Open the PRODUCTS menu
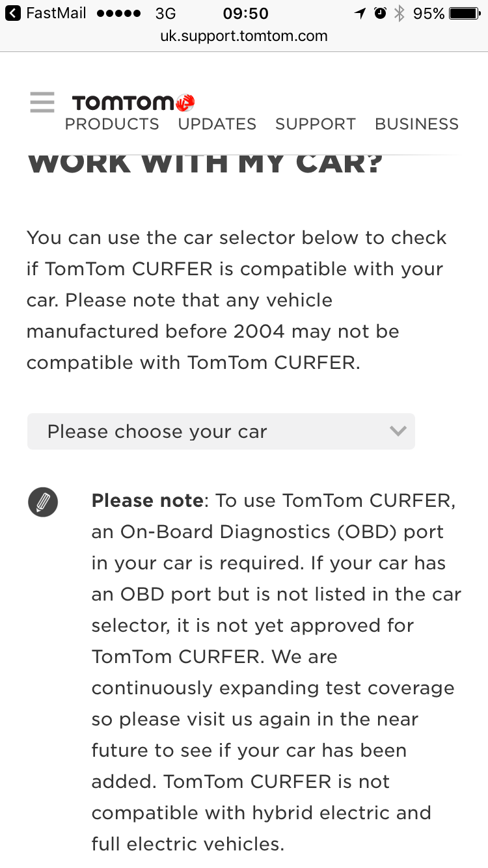Screen dimensions: 488x868 tap(112, 124)
